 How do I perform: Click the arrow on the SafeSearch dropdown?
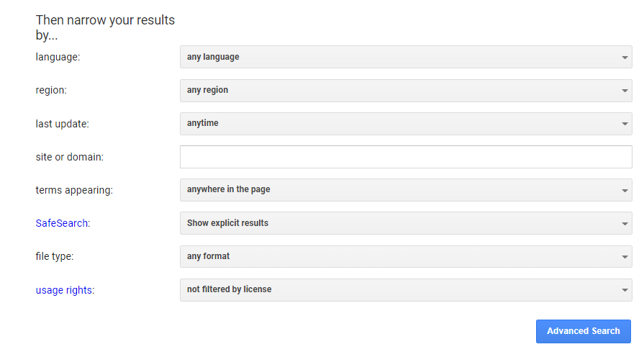(624, 224)
